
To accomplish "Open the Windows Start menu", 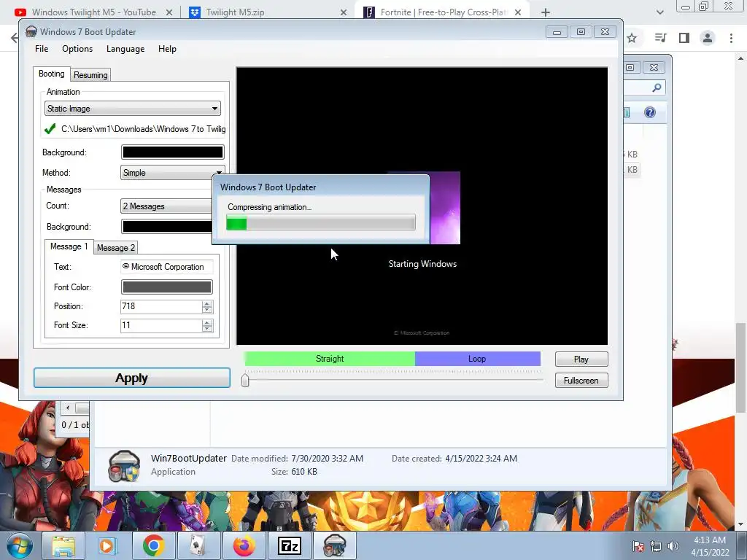I will [19, 545].
